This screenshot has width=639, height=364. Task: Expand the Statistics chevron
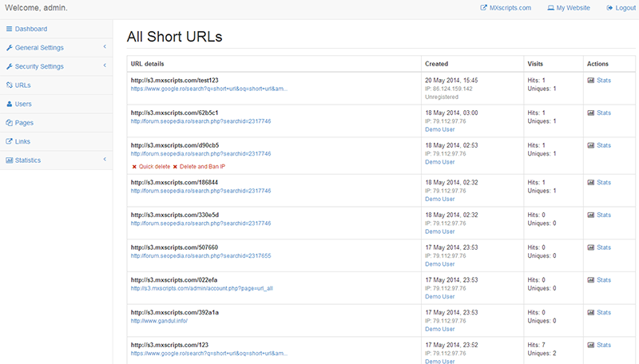tap(105, 159)
